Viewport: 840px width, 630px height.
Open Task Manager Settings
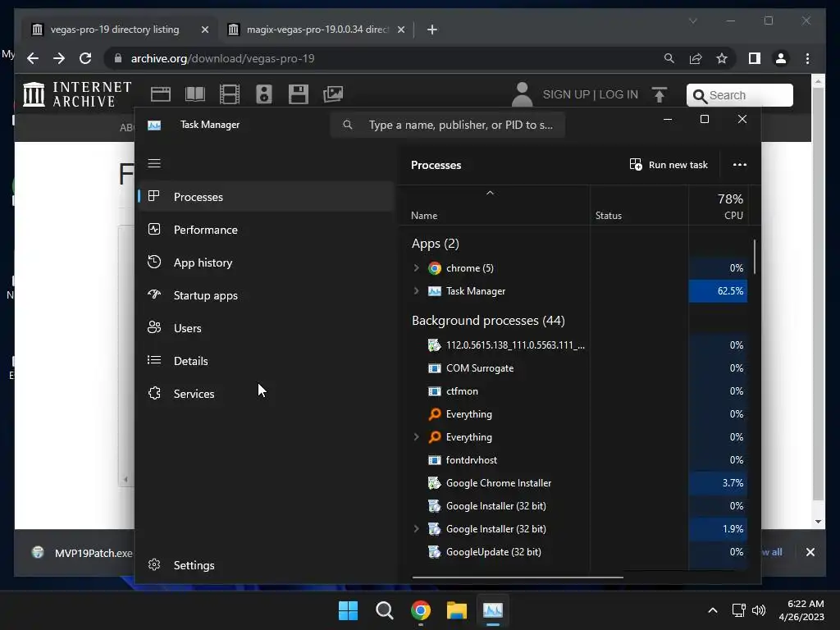pos(267,565)
